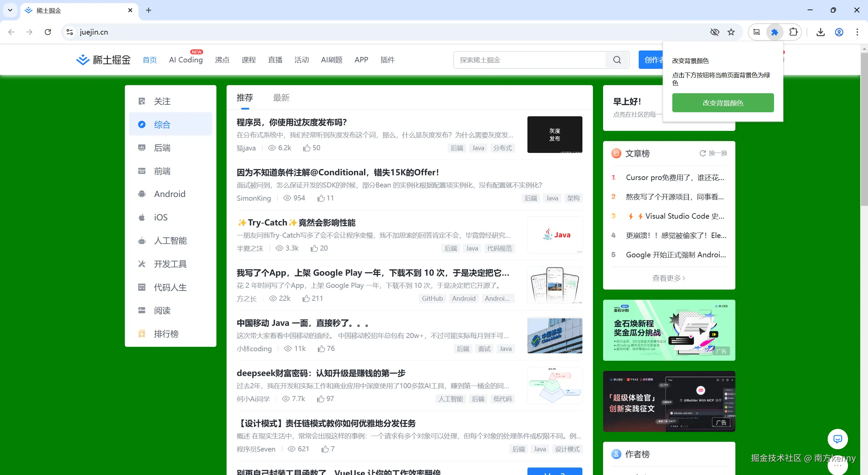
Task: Open the Chrome three-dot menu
Action: (x=857, y=32)
